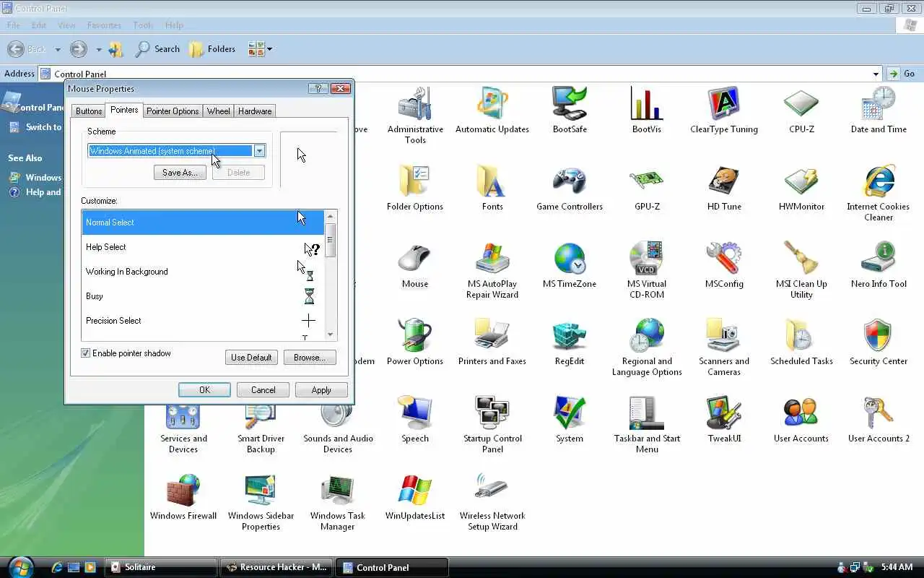Open Nero Info Tool icon
The height and width of the screenshot is (578, 924).
pyautogui.click(x=879, y=259)
